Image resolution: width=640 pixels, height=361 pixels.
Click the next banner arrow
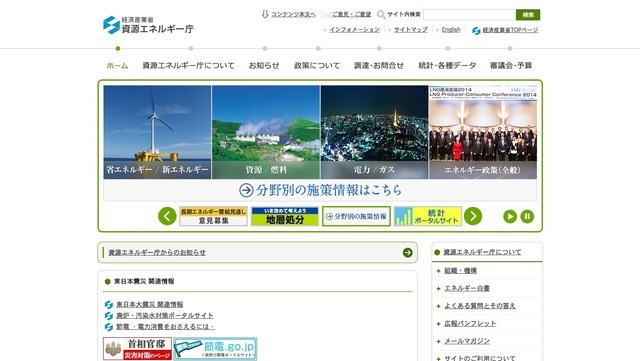click(473, 216)
